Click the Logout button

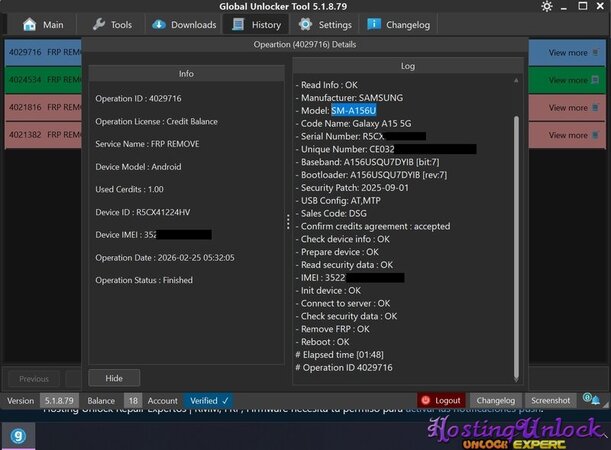[x=441, y=400]
